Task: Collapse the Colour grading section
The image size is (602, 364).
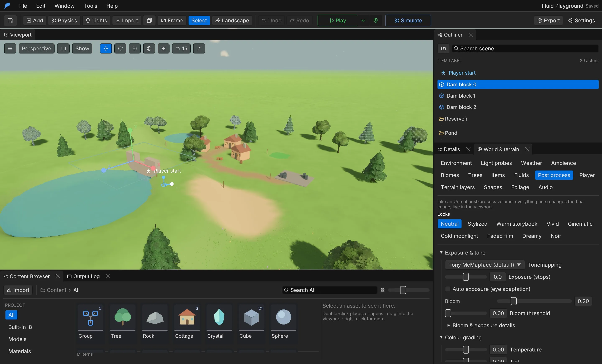Action: 441,337
